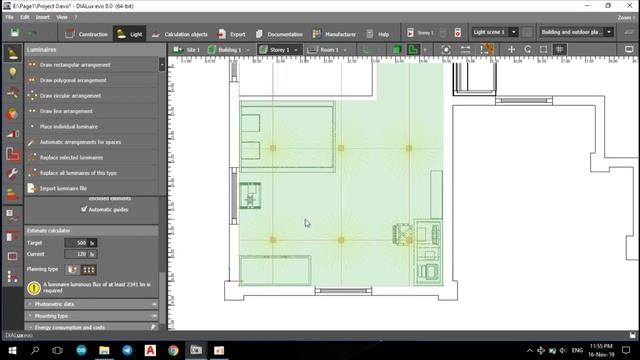640x360 pixels.
Task: Click the red rectangle frame sidebar icon
Action: click(x=13, y=256)
